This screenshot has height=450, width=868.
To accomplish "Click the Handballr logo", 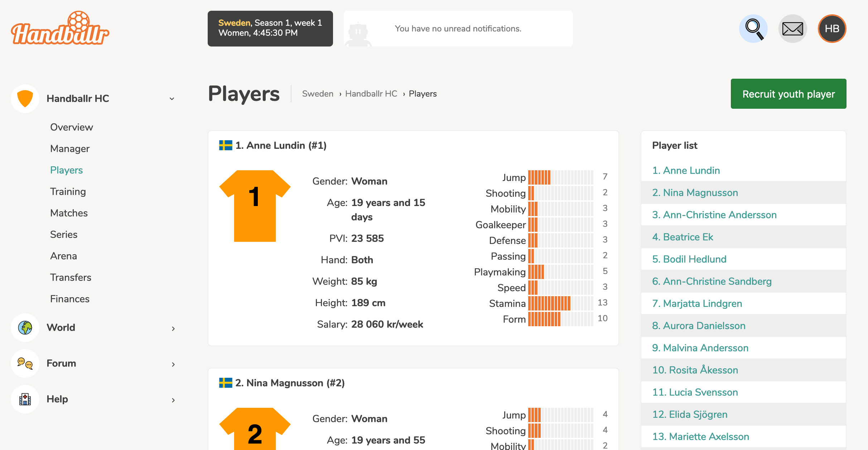I will click(x=60, y=28).
